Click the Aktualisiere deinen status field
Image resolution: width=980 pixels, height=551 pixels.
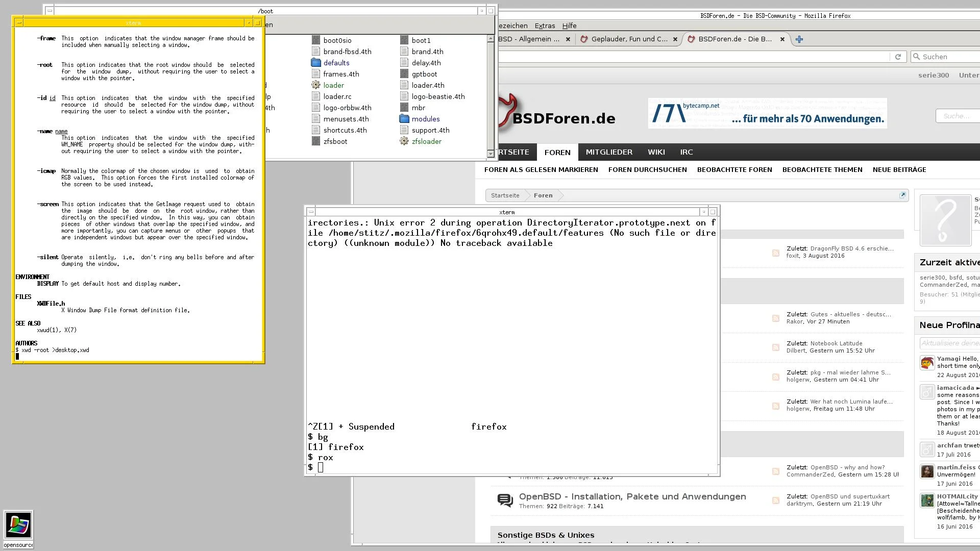coord(950,343)
